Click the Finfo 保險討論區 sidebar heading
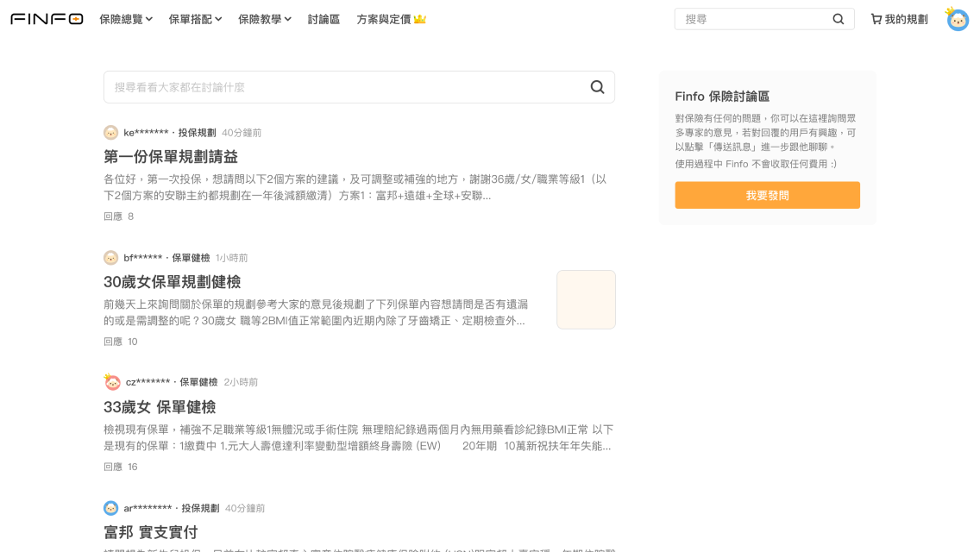 [722, 97]
